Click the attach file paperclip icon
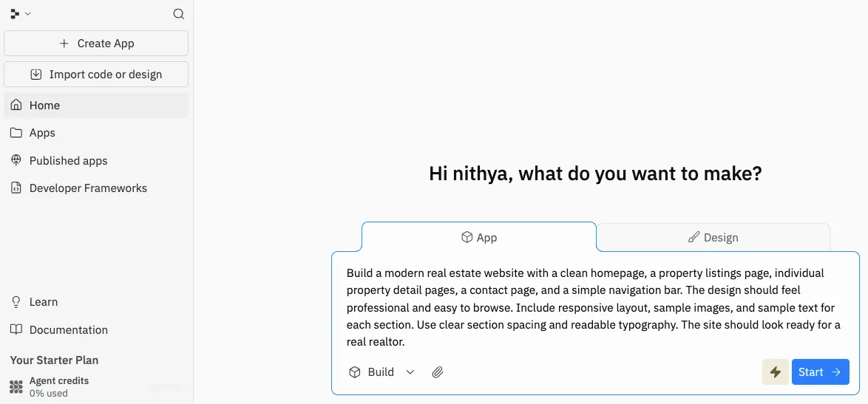Image resolution: width=868 pixels, height=404 pixels. click(438, 372)
